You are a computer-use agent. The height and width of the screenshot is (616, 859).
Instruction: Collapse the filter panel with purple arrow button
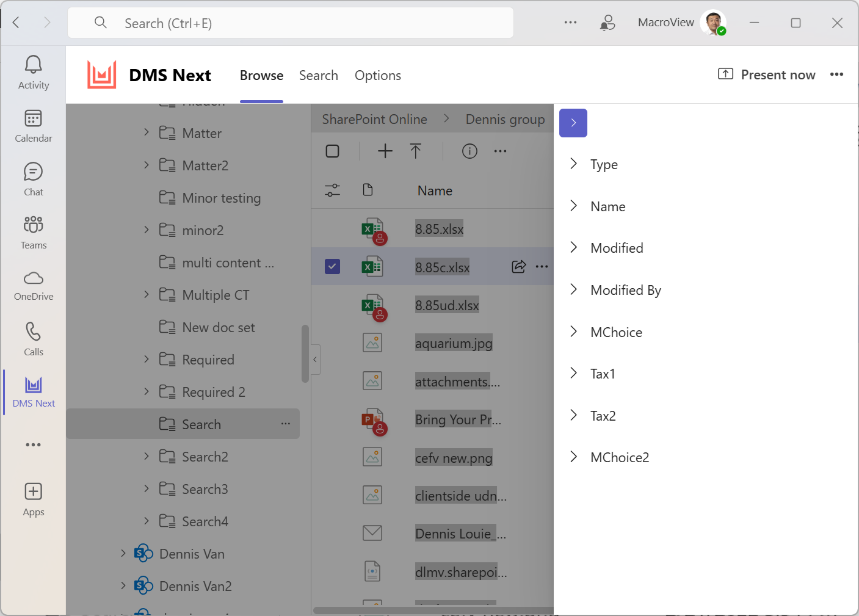pyautogui.click(x=573, y=123)
